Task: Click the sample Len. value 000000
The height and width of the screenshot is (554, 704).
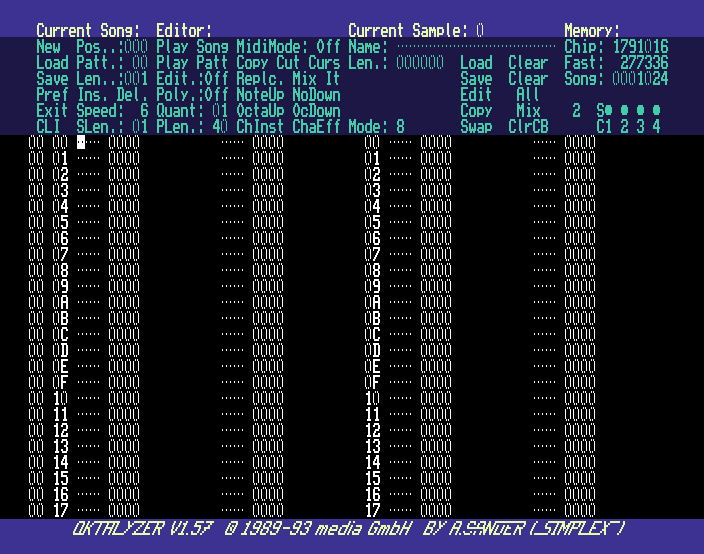Action: [x=420, y=63]
